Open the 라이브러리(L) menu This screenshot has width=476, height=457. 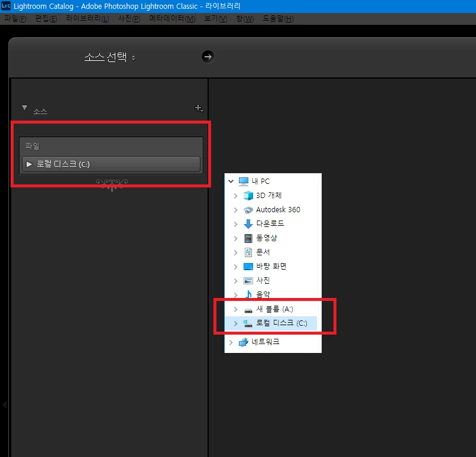coord(87,19)
